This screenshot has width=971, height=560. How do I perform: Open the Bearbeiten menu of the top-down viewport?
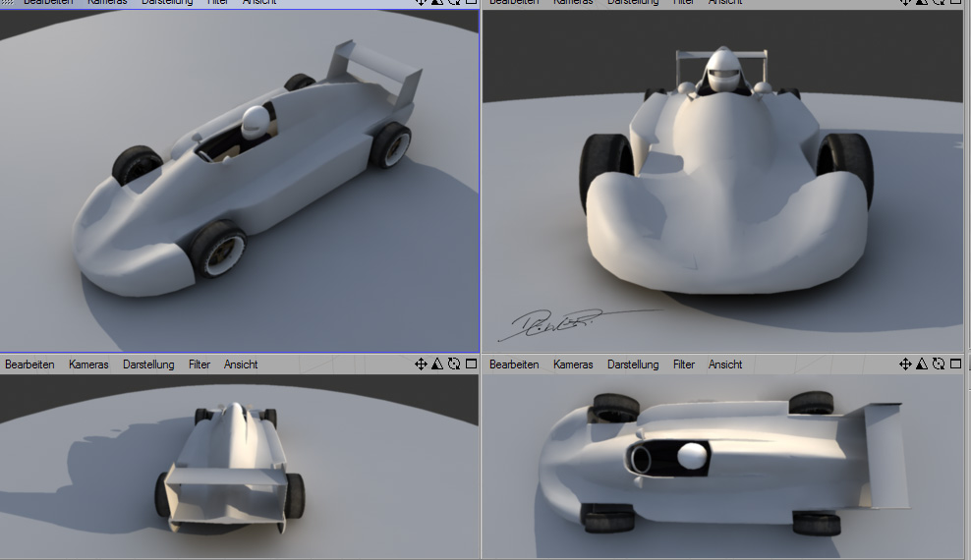[514, 364]
